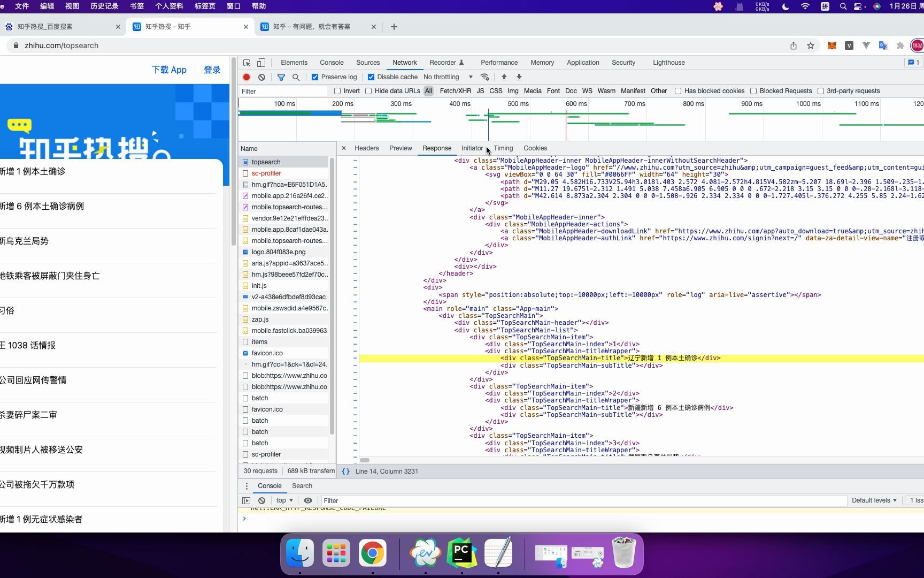Open the Headers tab of request
Viewport: 924px width, 578px height.
pyautogui.click(x=367, y=148)
